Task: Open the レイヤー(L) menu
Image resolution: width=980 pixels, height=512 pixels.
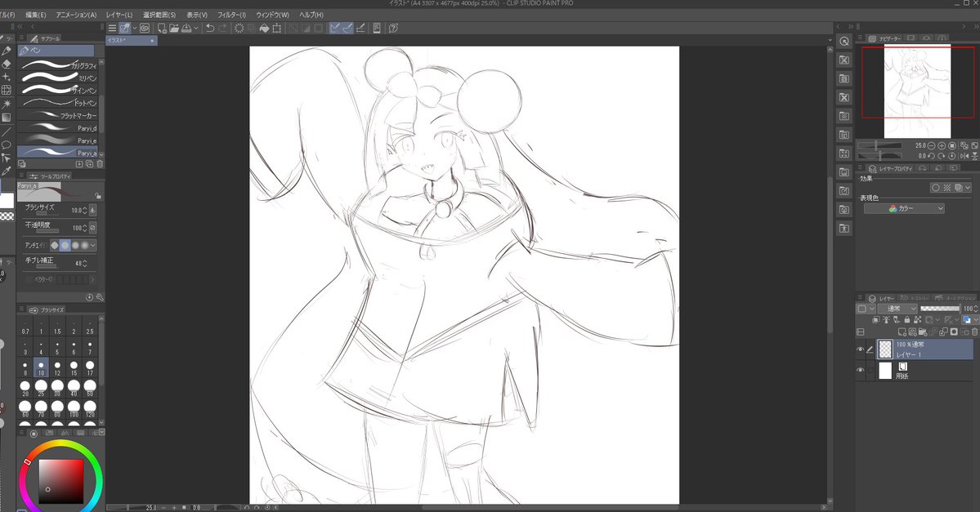Action: click(119, 15)
